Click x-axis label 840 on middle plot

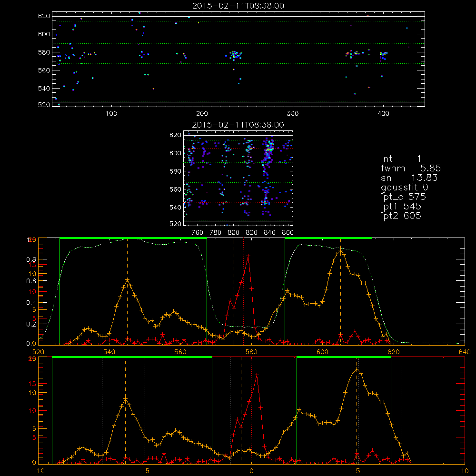(269, 233)
